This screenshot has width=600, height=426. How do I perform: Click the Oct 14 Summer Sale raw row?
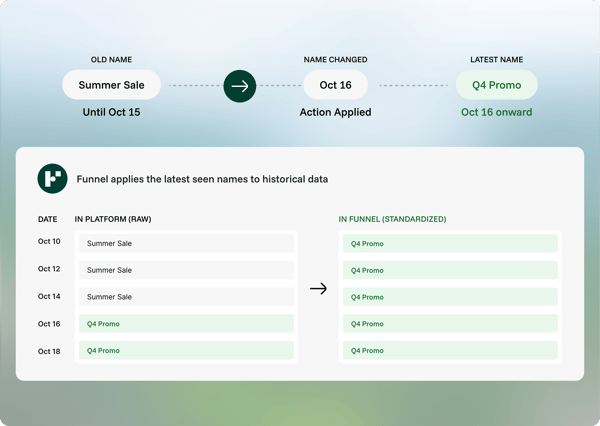(x=186, y=297)
